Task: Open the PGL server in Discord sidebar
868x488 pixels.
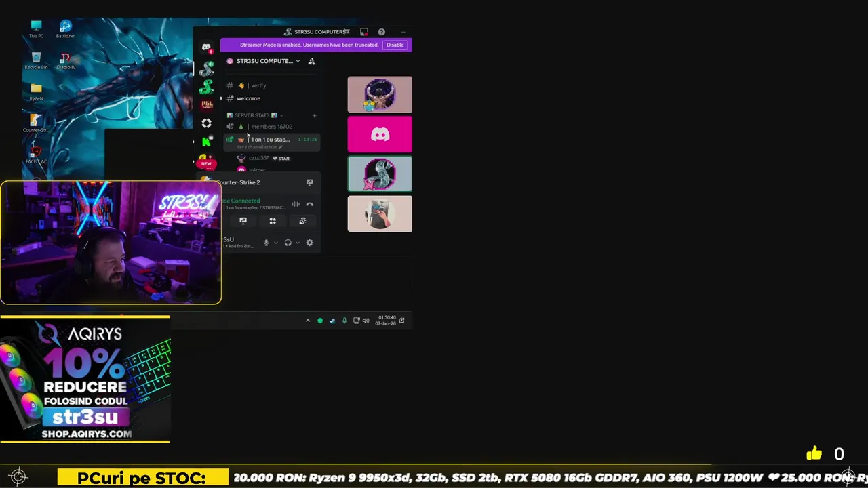Action: [207, 104]
